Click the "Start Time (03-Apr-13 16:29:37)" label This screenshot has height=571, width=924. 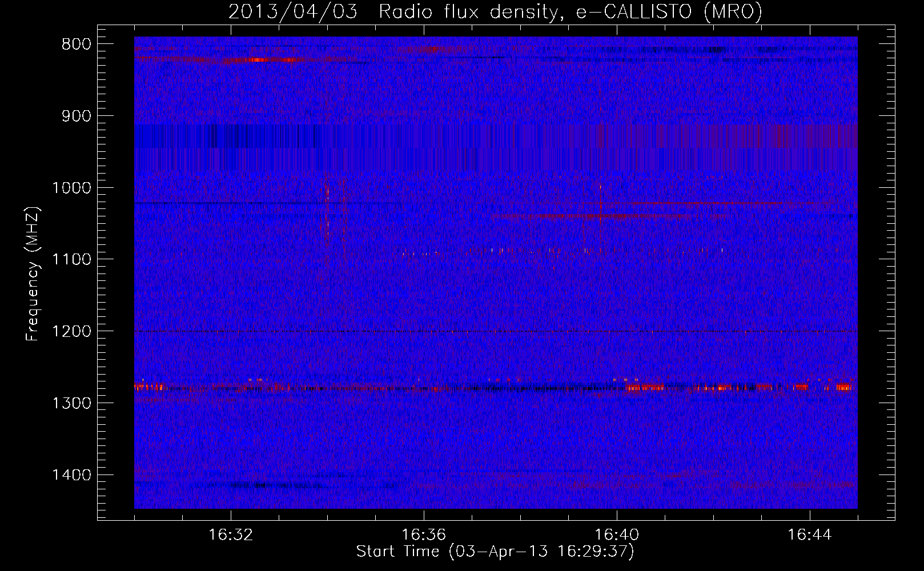tap(495, 552)
